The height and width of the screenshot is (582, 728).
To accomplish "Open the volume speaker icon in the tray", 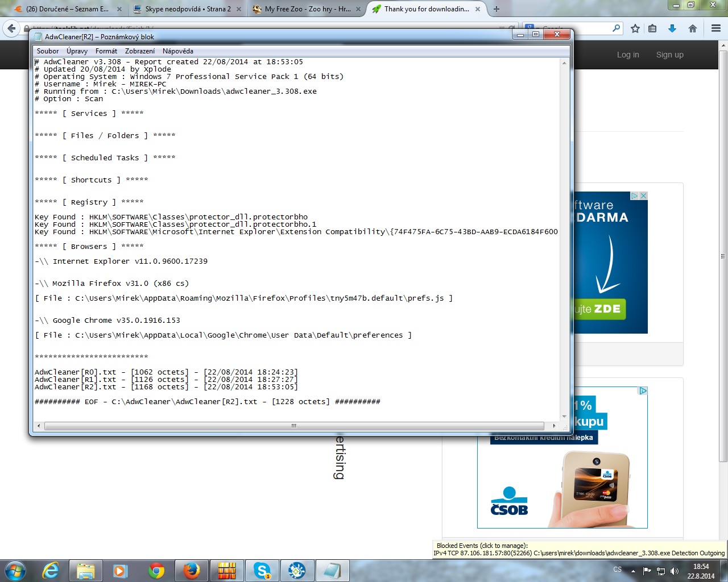I will click(x=675, y=571).
